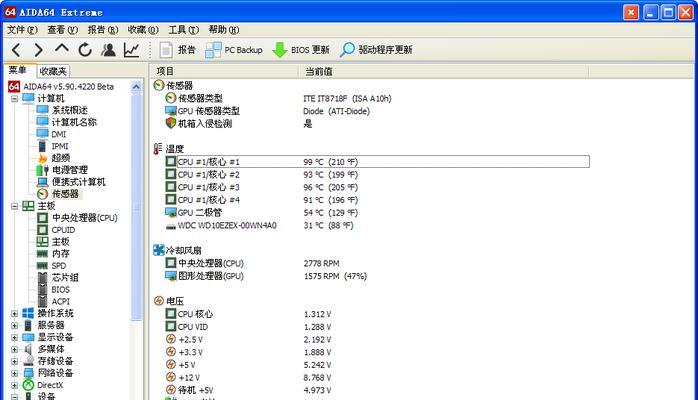Select the 传感器 gauge icon in tree

click(x=43, y=194)
